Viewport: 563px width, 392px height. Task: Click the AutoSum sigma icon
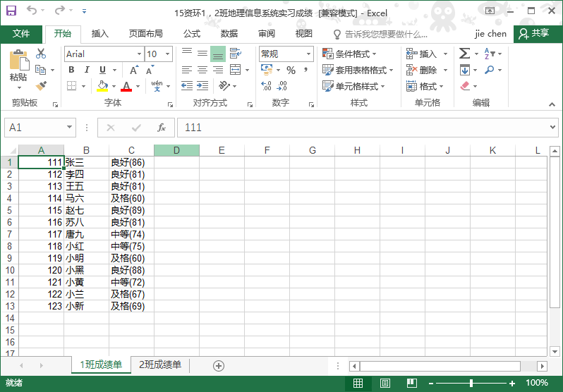pos(464,54)
